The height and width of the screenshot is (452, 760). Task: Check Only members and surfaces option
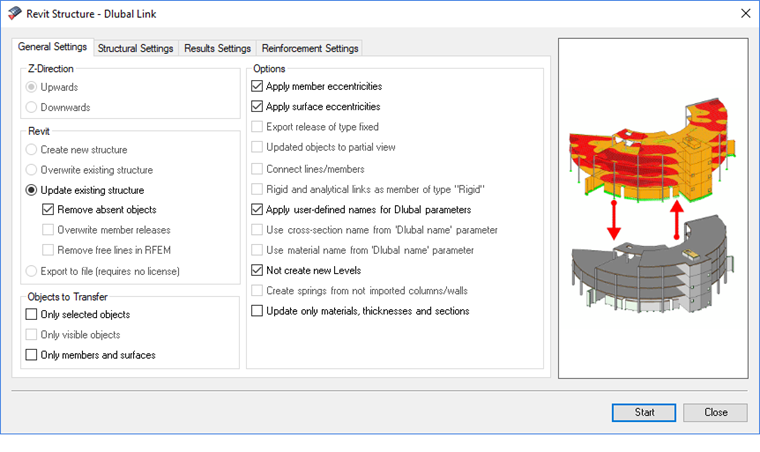(x=32, y=355)
